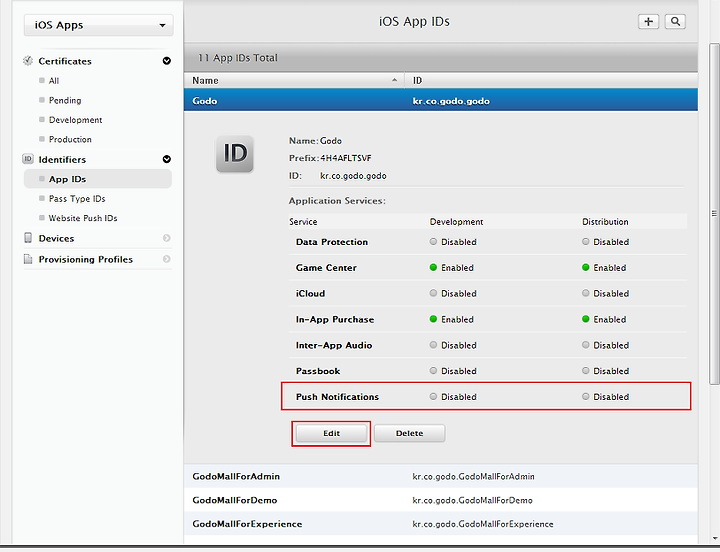
Task: Click the Name column sort arrow
Action: coord(394,80)
